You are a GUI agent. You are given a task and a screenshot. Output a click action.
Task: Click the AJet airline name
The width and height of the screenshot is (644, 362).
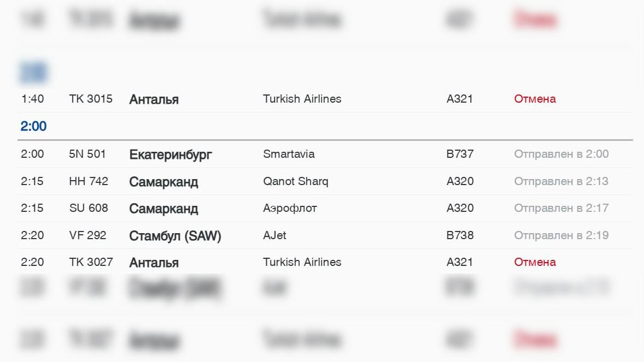[x=274, y=235]
